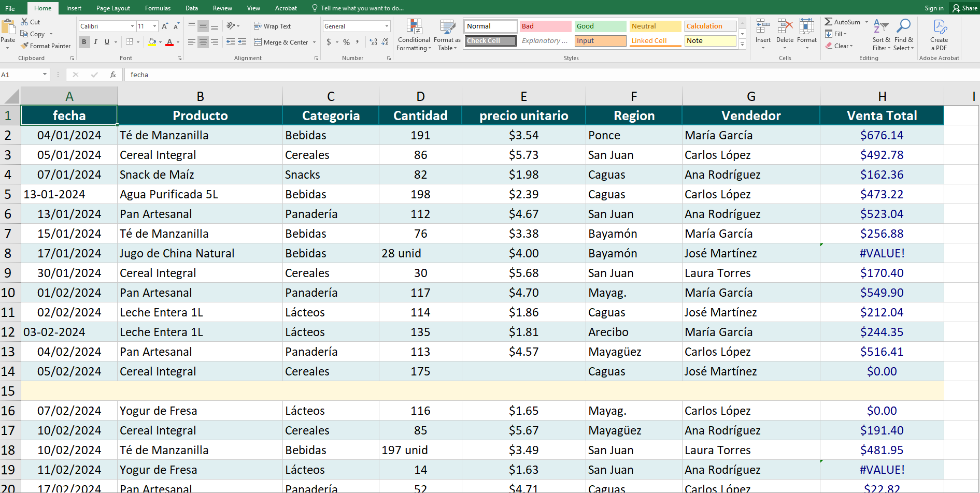Apply Percent Style number format
This screenshot has width=980, height=493.
(346, 42)
